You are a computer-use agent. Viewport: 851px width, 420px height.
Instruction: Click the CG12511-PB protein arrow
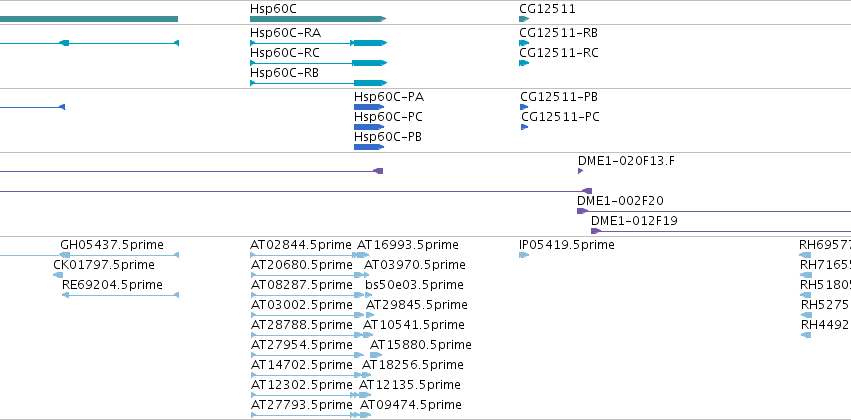pos(524,107)
